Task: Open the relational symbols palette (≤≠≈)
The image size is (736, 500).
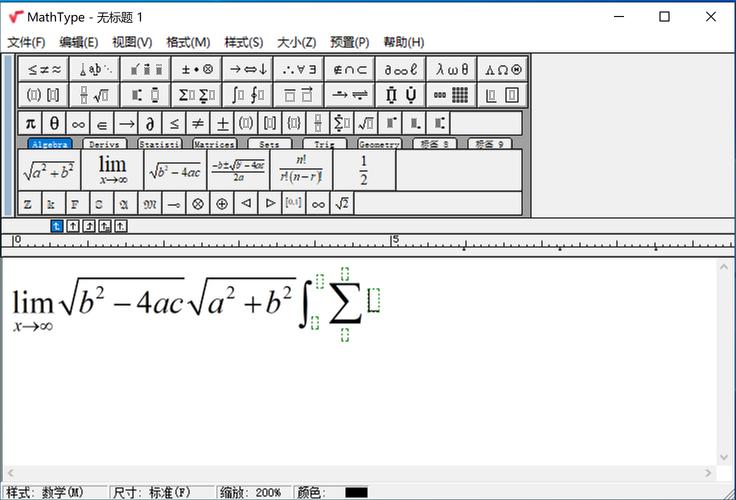Action: pyautogui.click(x=44, y=69)
